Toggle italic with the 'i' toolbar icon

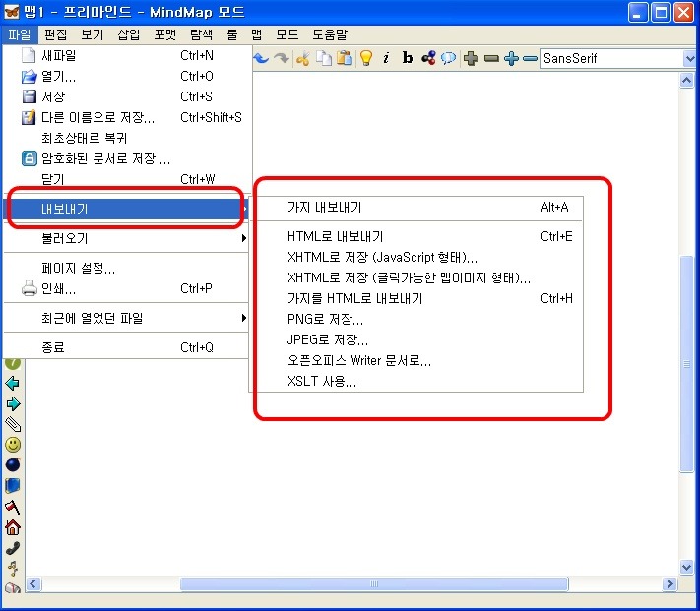click(x=386, y=58)
